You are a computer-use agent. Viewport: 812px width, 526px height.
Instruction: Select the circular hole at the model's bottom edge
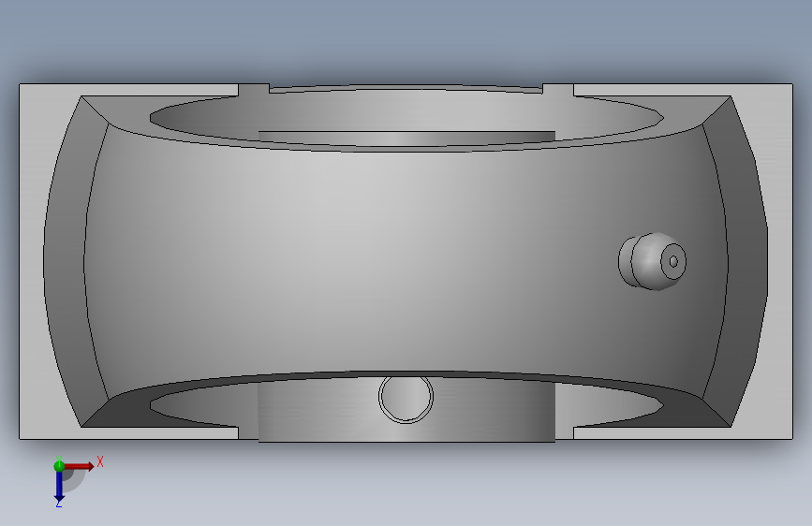(406, 398)
